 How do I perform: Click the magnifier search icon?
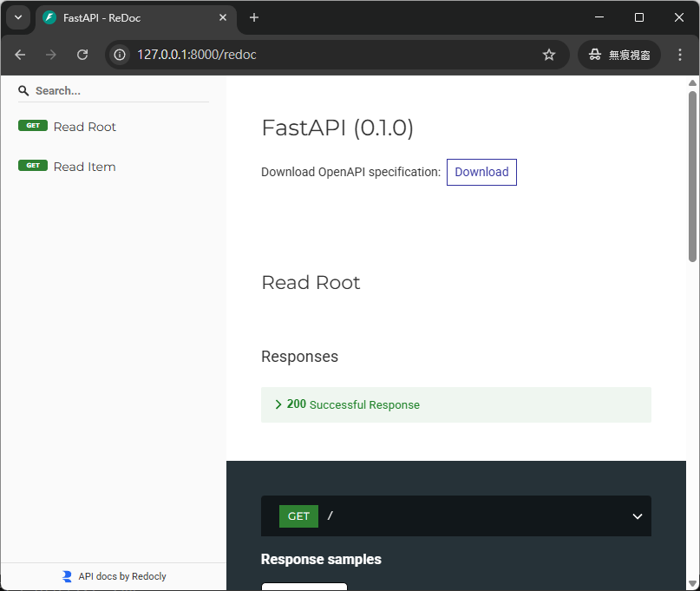tap(23, 90)
